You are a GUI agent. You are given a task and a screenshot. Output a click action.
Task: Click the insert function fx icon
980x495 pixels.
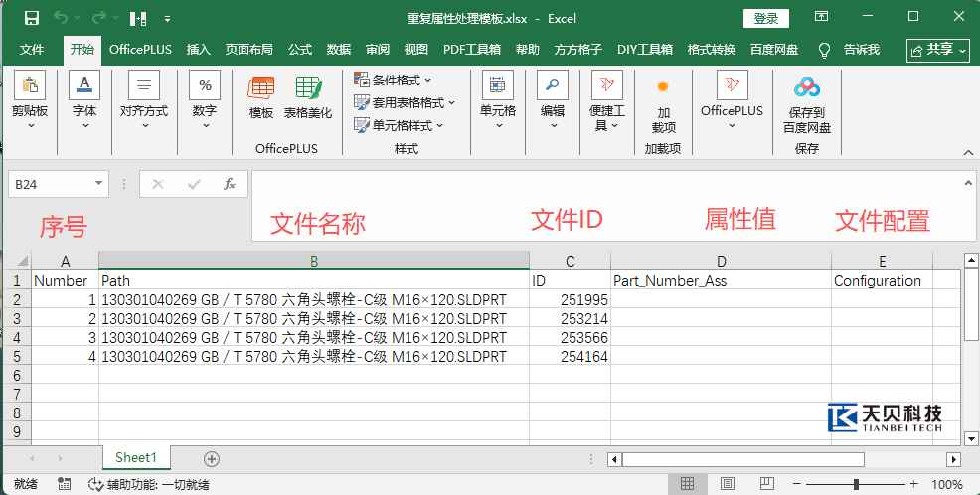[x=230, y=184]
